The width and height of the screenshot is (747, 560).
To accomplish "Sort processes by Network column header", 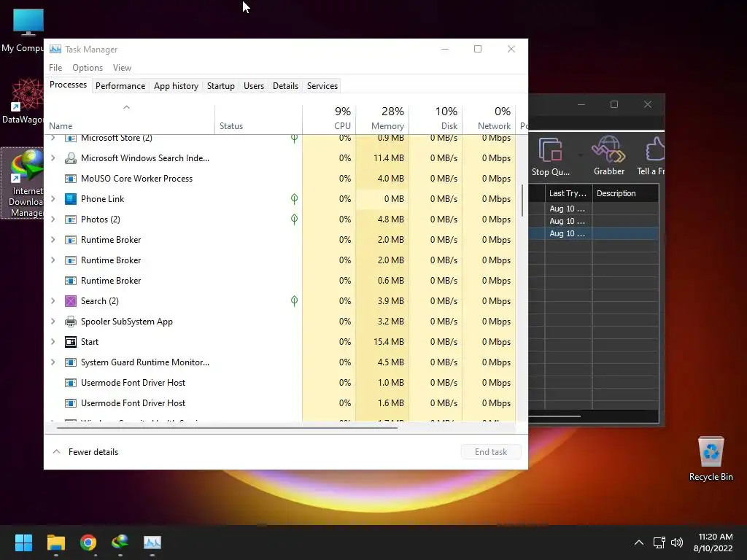I will [x=489, y=119].
